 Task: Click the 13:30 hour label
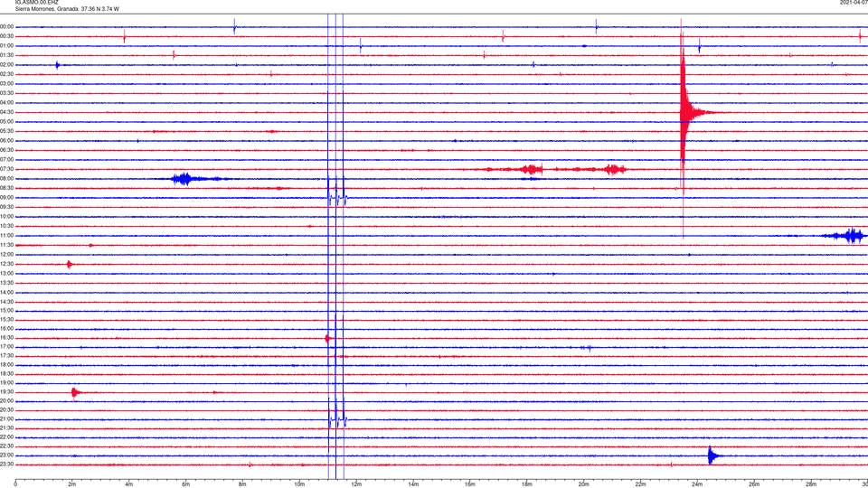7,283
